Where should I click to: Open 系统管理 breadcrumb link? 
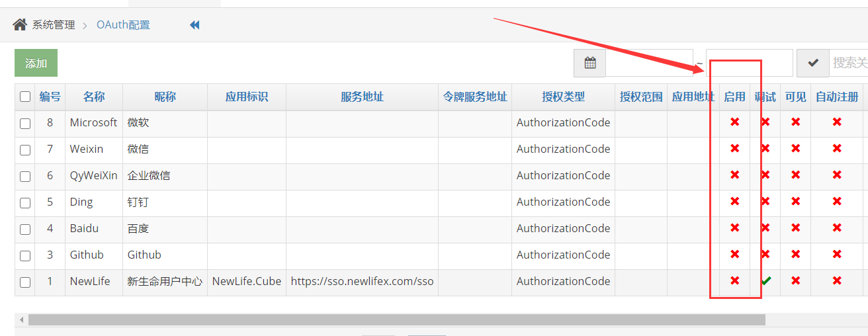pos(54,25)
